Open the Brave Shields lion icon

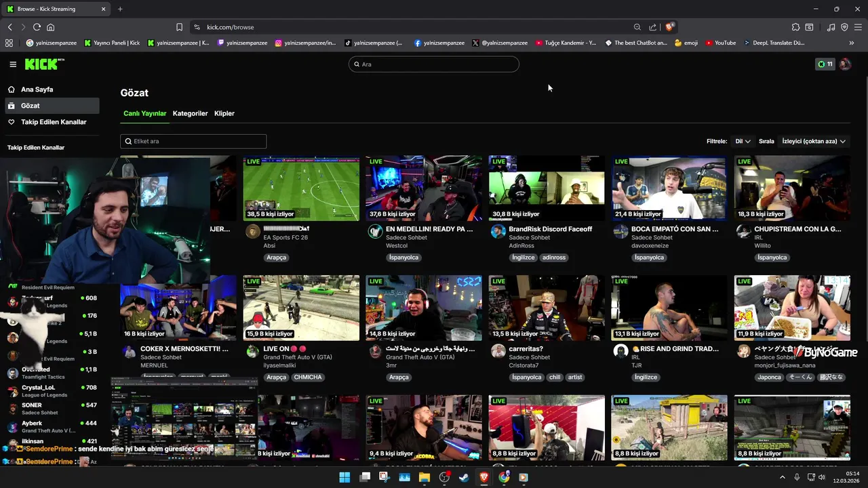click(x=669, y=27)
